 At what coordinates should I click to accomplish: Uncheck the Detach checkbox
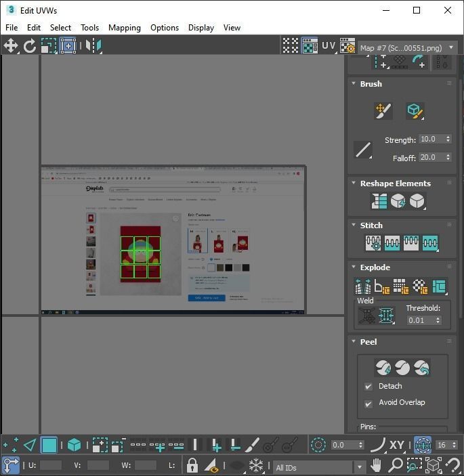368,387
